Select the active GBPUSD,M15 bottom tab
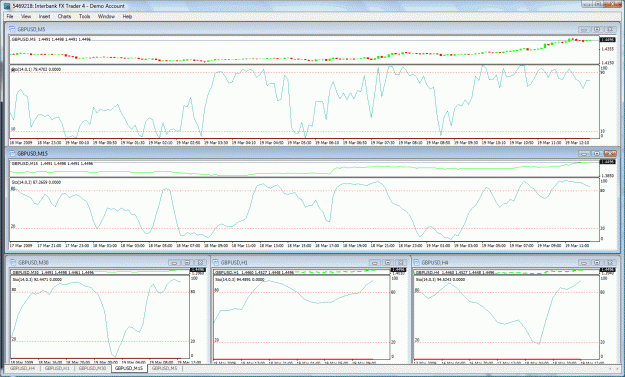 click(129, 368)
